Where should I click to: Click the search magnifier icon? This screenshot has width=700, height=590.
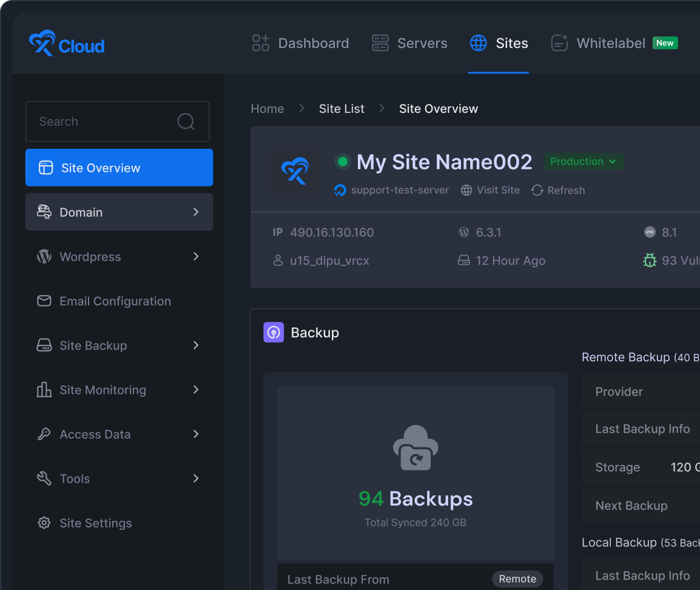tap(186, 121)
